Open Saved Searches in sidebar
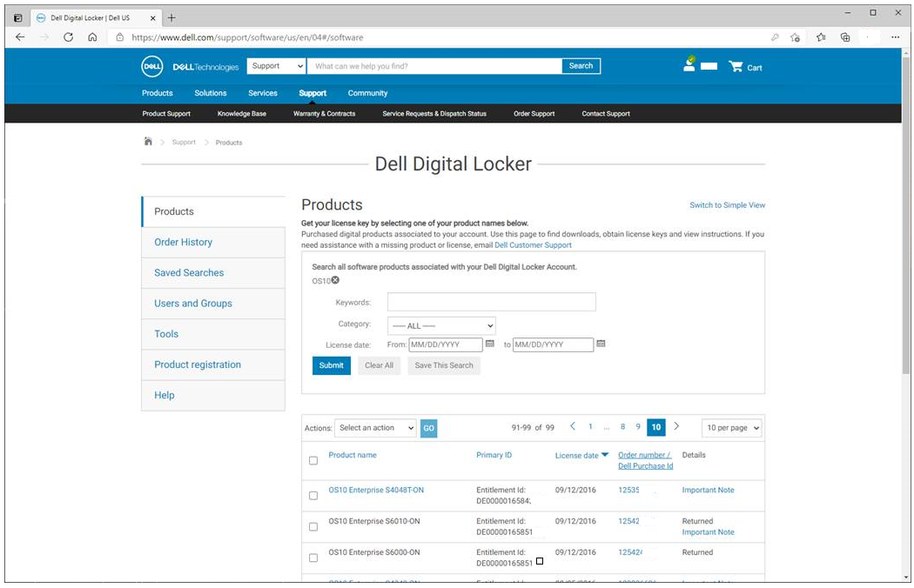 click(213, 273)
